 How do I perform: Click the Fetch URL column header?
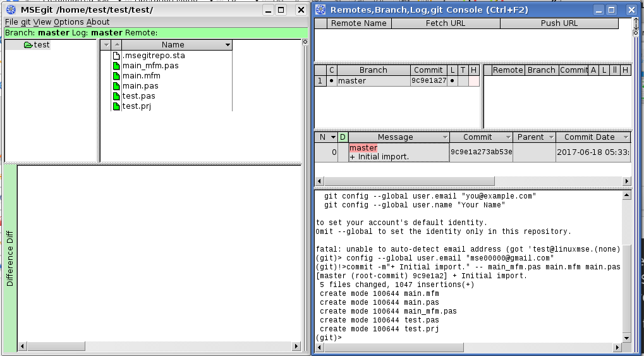446,23
